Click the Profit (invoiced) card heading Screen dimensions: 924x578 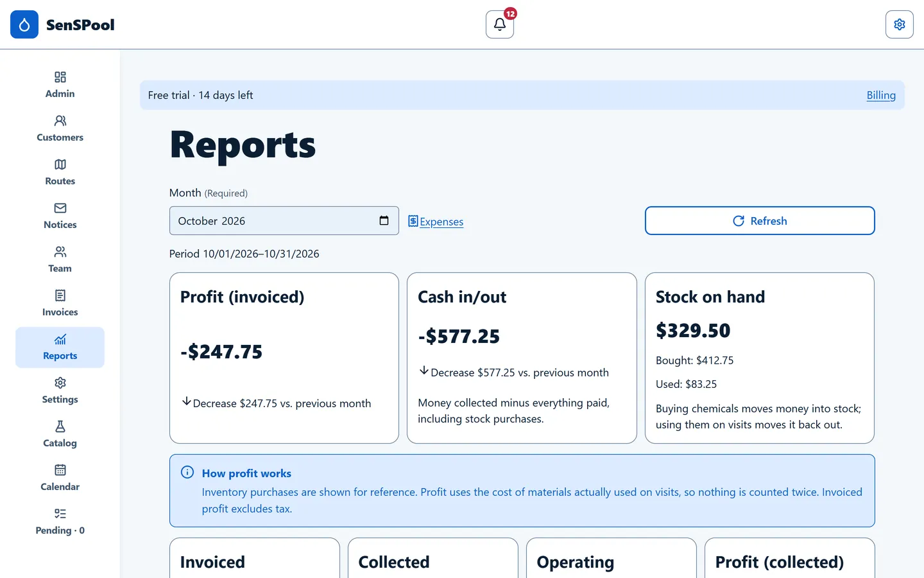click(x=243, y=297)
